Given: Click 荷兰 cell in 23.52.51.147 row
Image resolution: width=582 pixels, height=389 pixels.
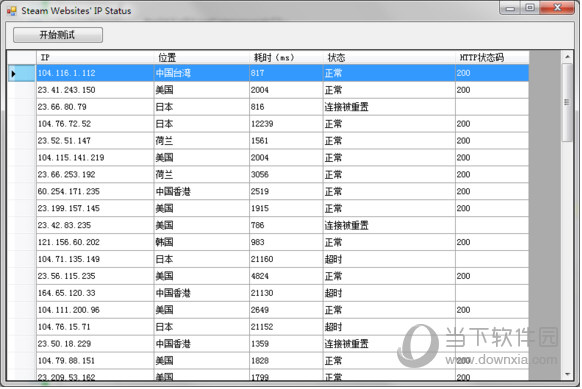Looking at the screenshot, I should point(202,141).
